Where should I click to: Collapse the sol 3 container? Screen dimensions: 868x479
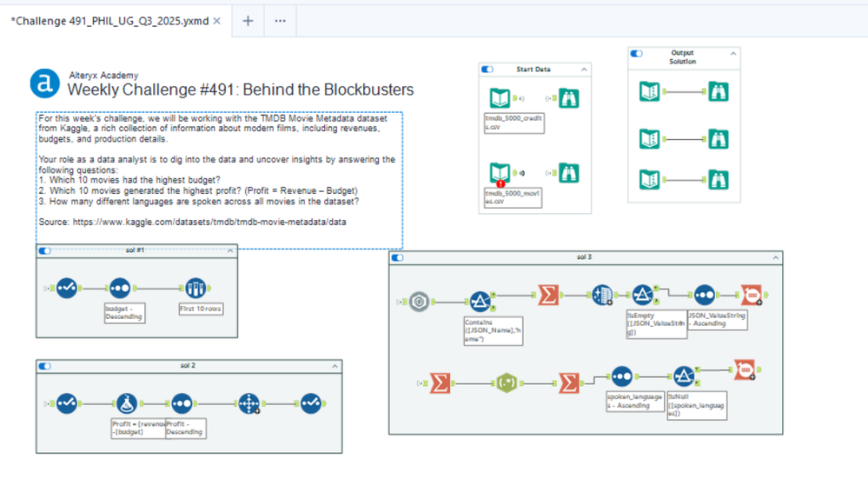[776, 257]
